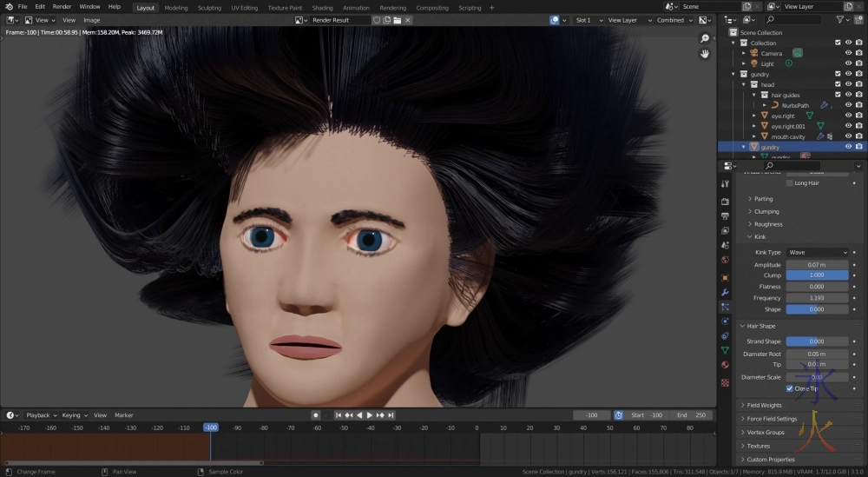Click the Marker menu in timeline
The height and width of the screenshot is (477, 868).
pos(124,415)
